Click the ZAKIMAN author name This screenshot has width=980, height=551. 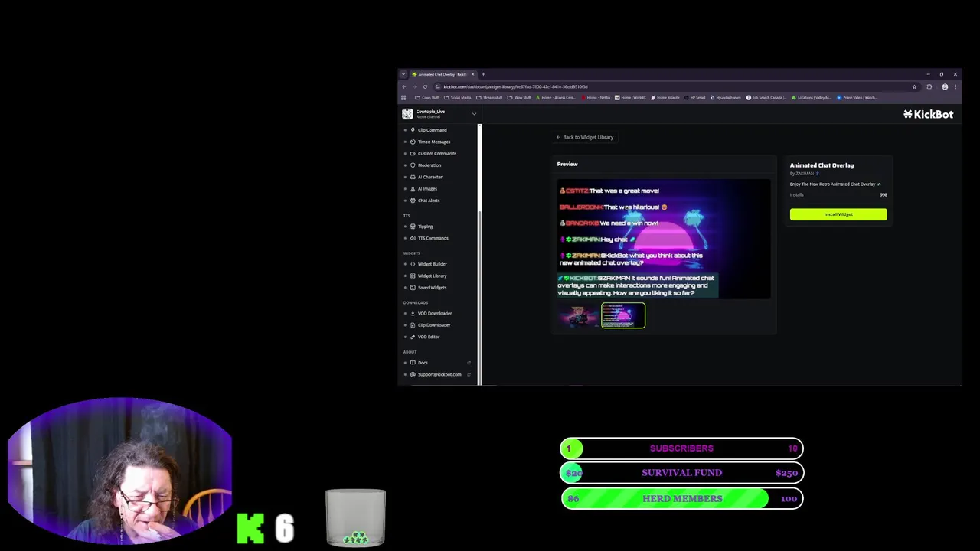click(x=805, y=174)
